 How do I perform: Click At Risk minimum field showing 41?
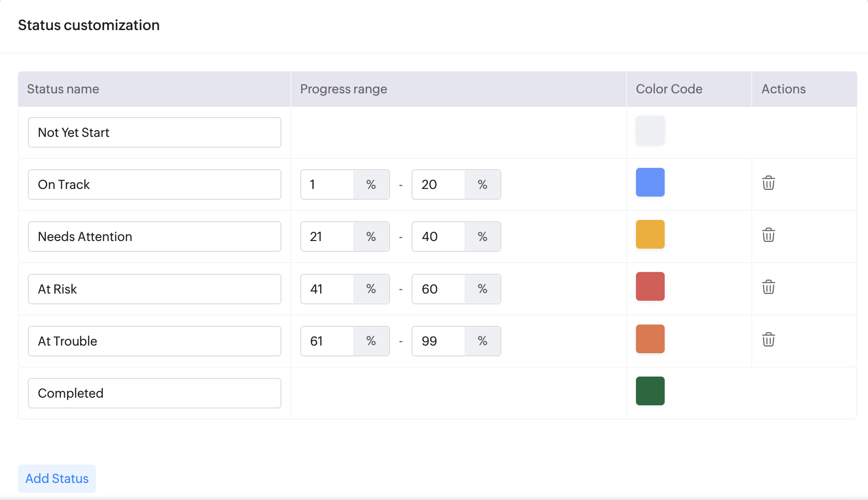click(x=328, y=289)
